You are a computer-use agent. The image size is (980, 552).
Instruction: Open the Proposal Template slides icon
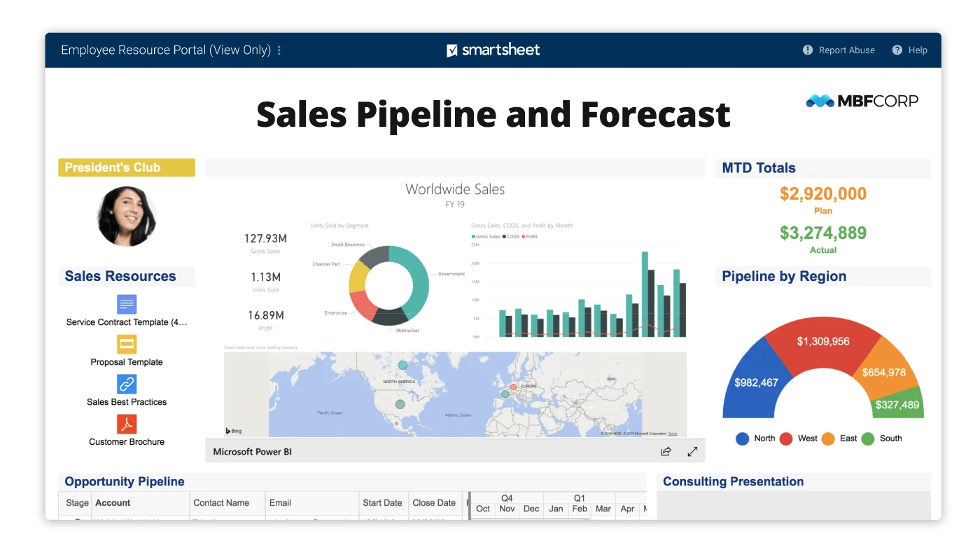127,344
